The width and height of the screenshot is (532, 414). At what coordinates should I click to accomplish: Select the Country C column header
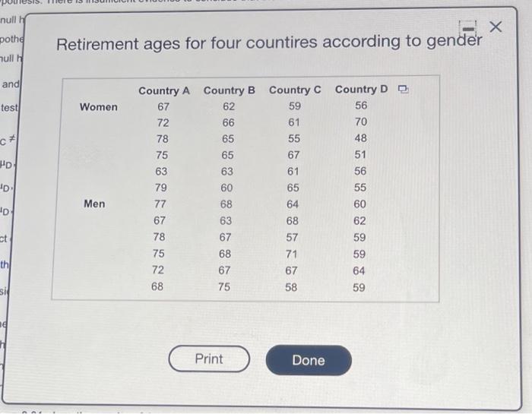click(x=295, y=90)
